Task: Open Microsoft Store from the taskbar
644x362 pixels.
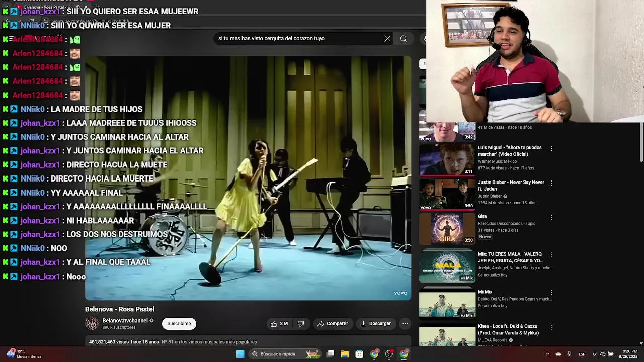Action: (x=359, y=354)
